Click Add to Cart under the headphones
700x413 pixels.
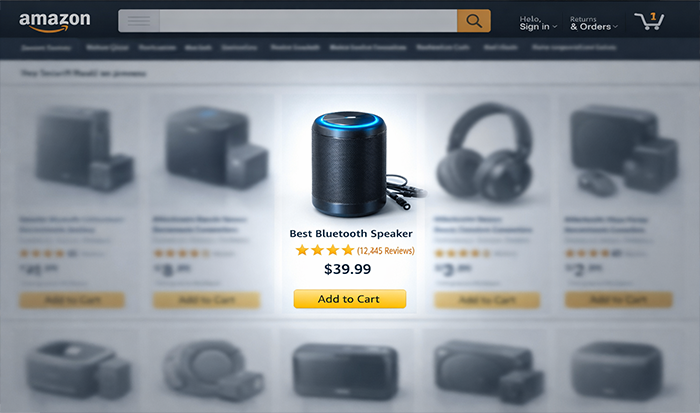click(487, 300)
